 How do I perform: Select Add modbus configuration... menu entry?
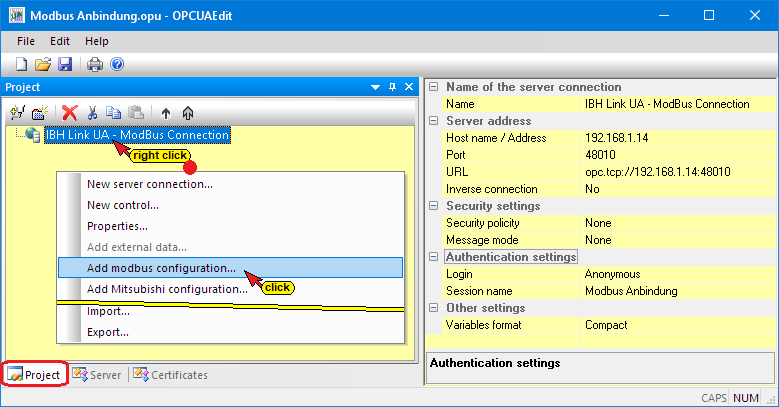[231, 268]
